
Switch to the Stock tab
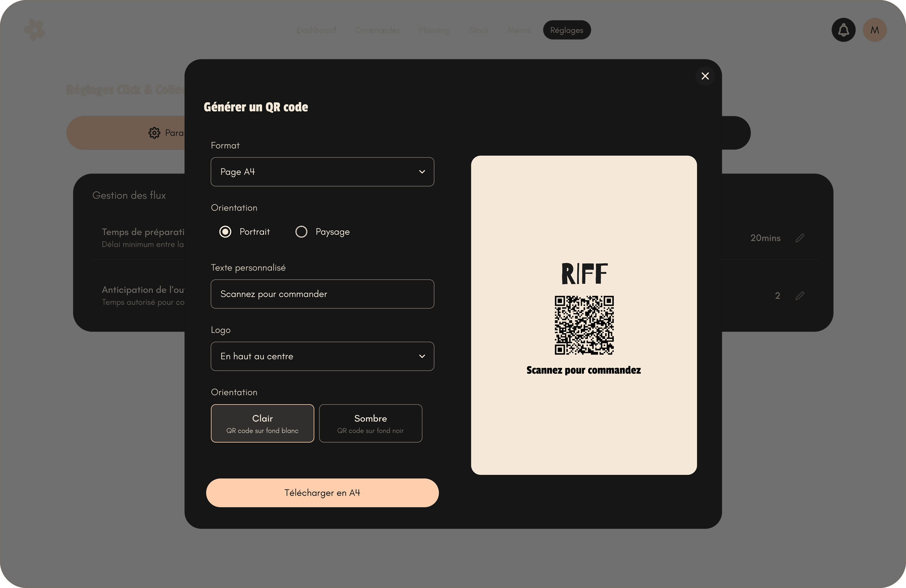coord(478,30)
